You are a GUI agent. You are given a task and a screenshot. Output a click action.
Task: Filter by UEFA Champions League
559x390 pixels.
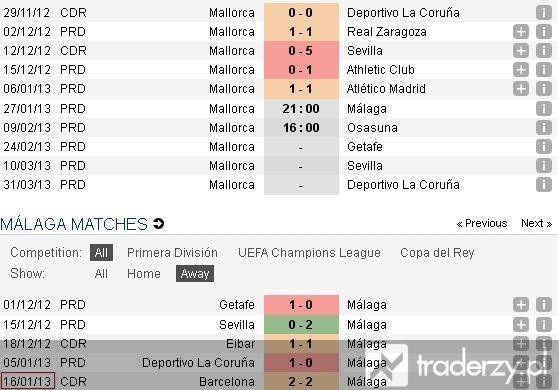pos(309,253)
